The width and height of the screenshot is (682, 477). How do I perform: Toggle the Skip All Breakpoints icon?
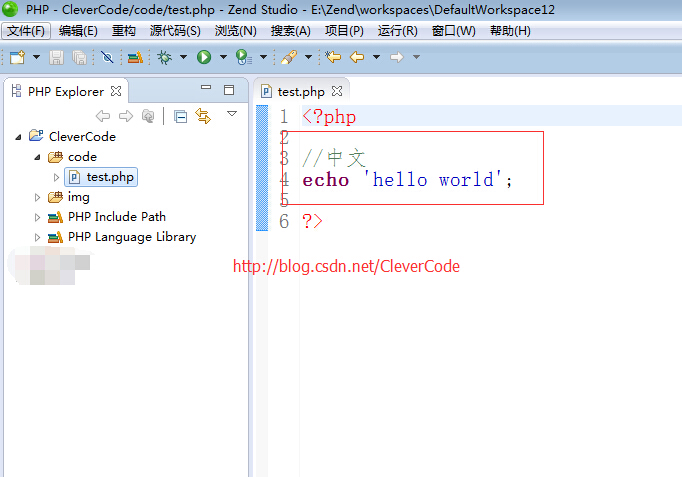(107, 57)
